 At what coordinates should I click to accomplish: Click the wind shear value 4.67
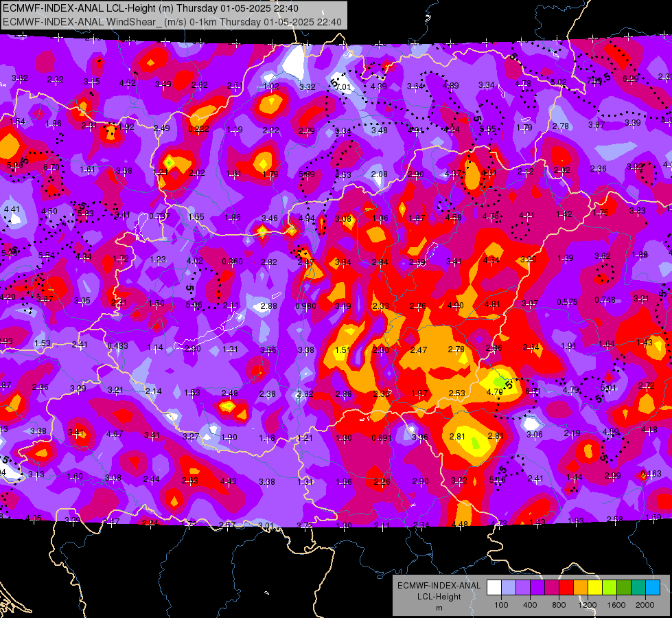115,433
